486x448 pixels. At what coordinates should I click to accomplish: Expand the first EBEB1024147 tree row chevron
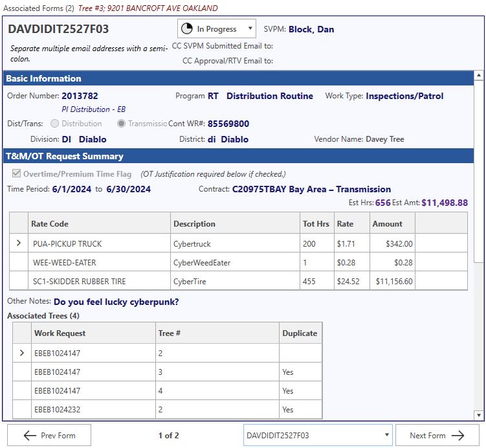coord(22,353)
